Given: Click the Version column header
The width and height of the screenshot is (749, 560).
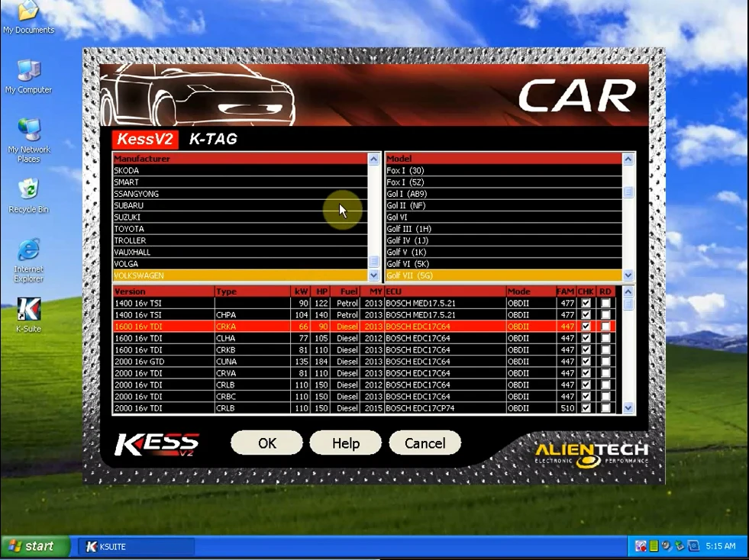Looking at the screenshot, I should [x=163, y=291].
